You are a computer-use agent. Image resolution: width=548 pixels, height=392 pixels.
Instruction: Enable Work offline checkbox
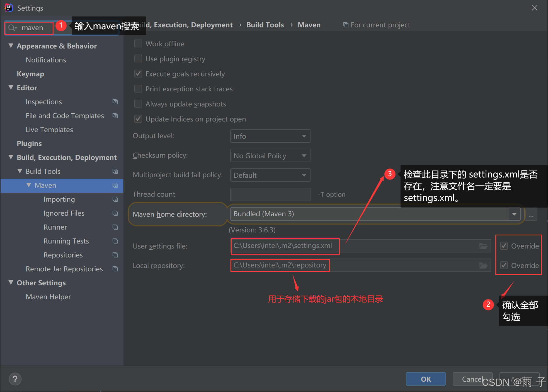pyautogui.click(x=138, y=44)
